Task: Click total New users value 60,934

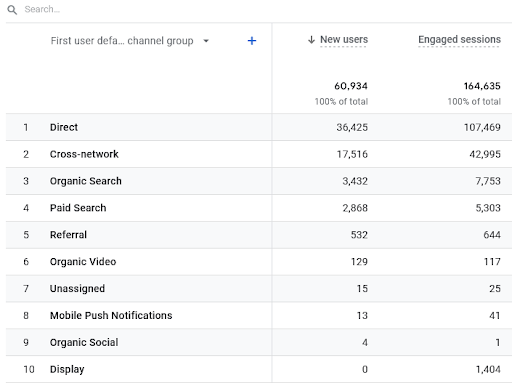Action: [x=351, y=86]
